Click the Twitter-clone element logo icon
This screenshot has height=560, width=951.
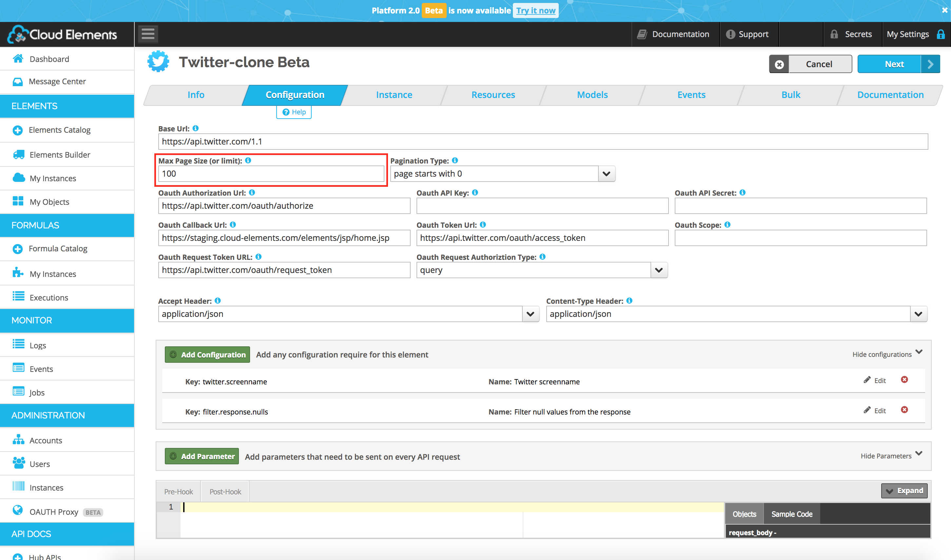158,62
